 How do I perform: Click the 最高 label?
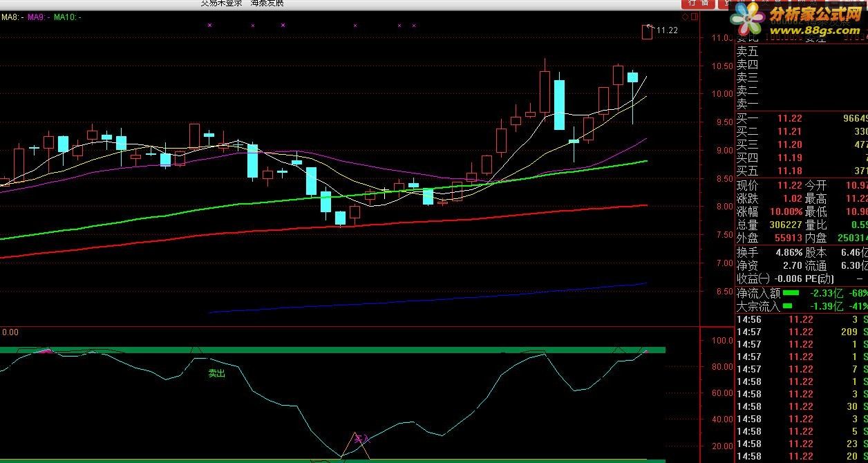pyautogui.click(x=816, y=199)
